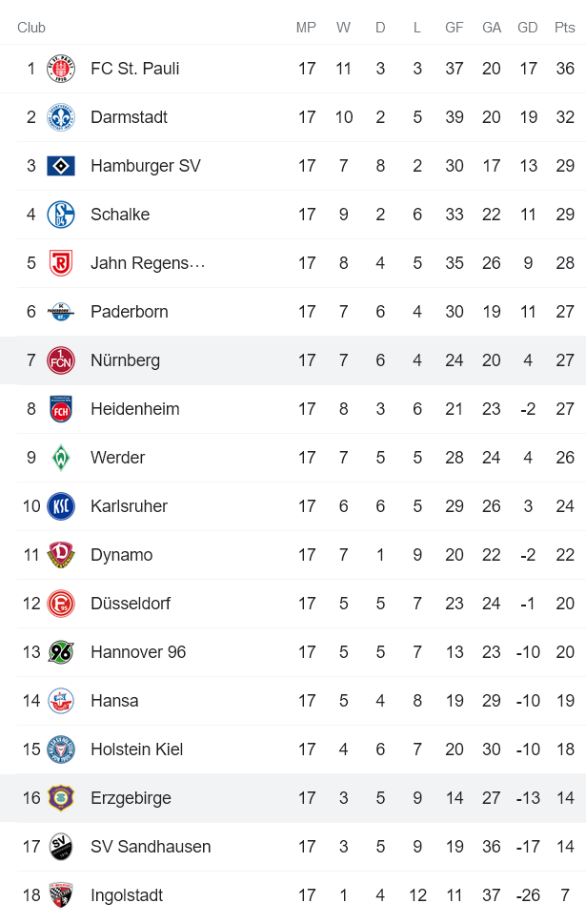This screenshot has width=586, height=924.
Task: Sort table by the Pts column header
Action: [x=564, y=28]
